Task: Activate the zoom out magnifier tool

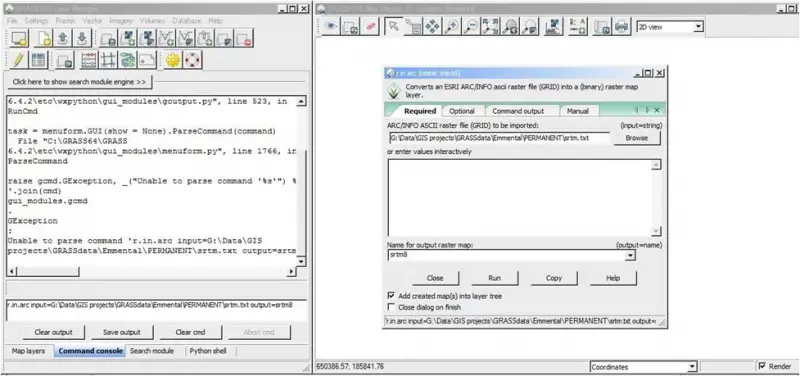Action: point(471,27)
